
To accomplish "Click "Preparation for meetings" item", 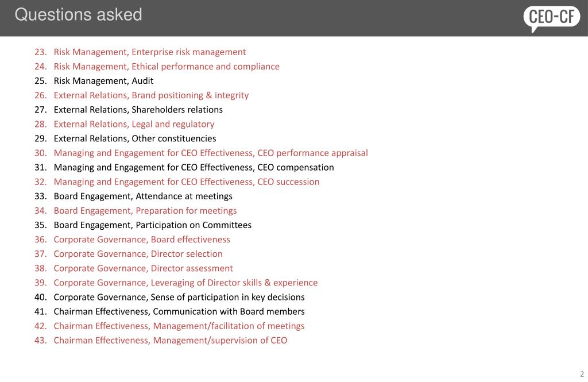I will point(145,211).
